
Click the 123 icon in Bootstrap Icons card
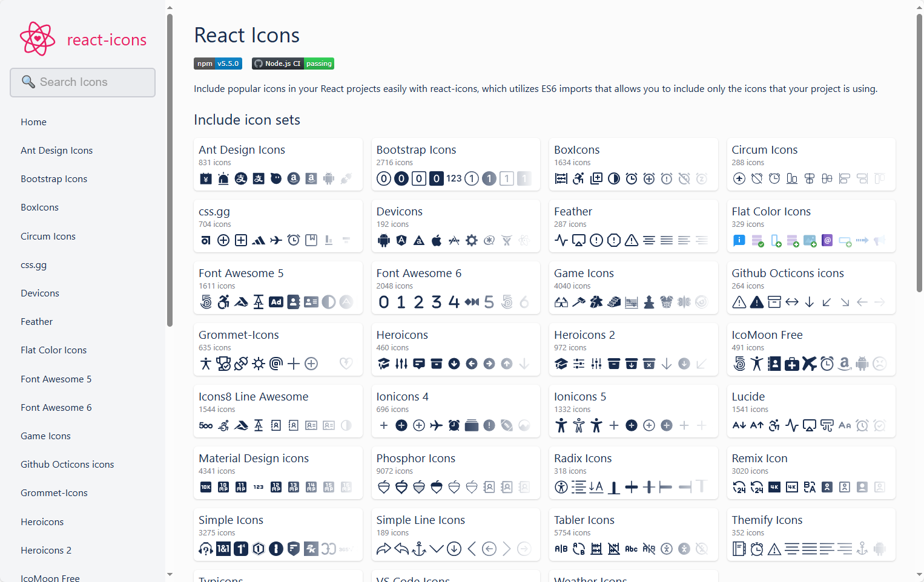tap(454, 178)
